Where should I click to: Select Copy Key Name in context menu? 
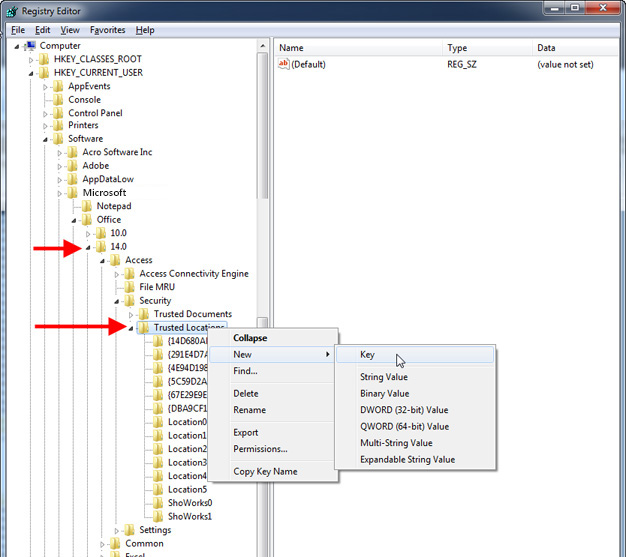click(x=265, y=471)
